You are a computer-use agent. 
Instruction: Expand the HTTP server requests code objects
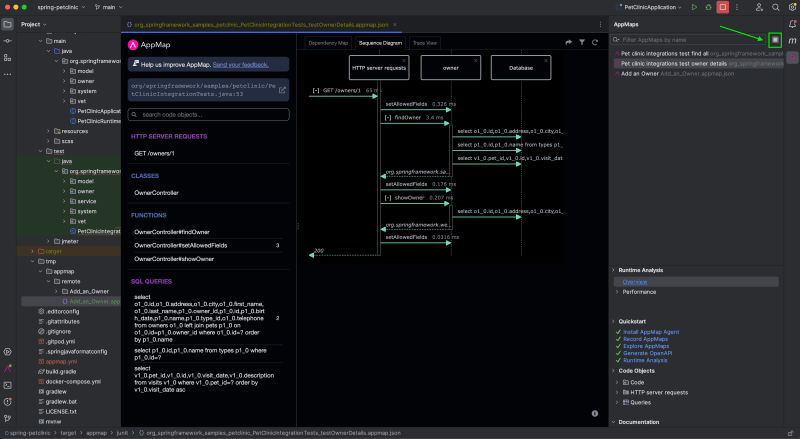point(617,393)
